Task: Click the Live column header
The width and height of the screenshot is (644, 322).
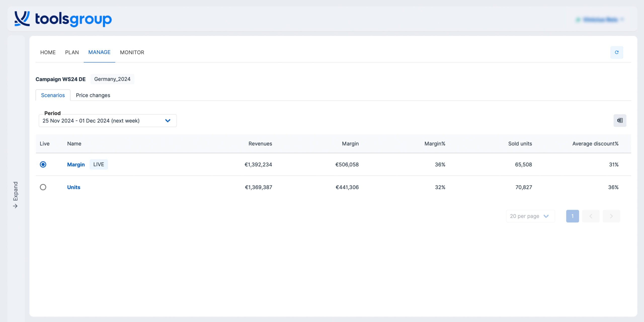Action: tap(45, 144)
